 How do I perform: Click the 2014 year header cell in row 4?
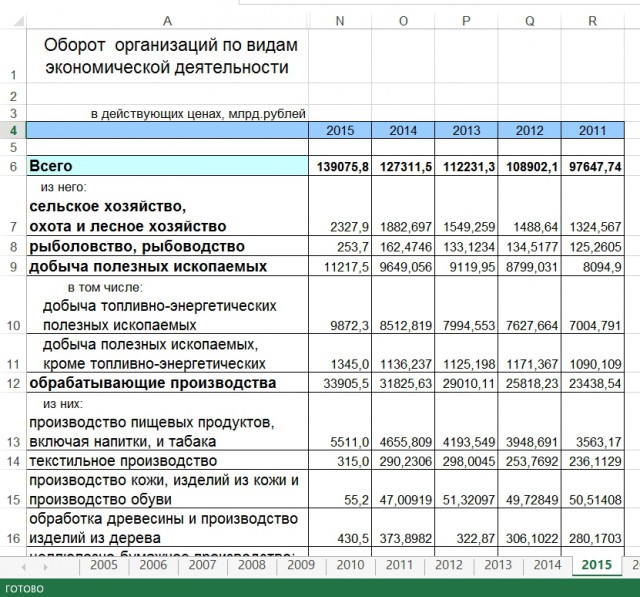click(403, 130)
